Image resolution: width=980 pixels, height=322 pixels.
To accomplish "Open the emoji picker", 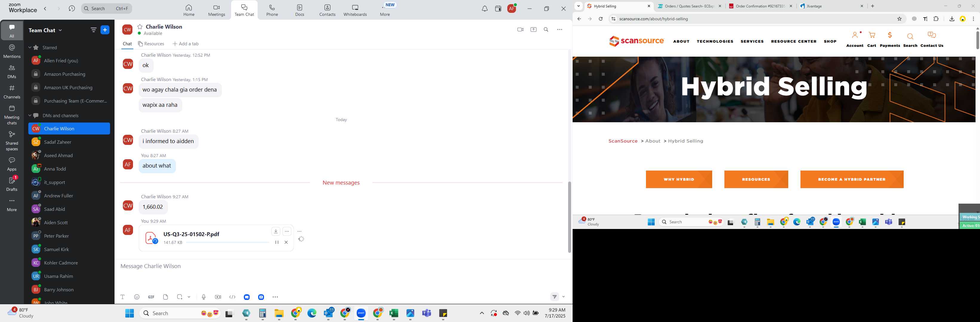I will tap(137, 297).
